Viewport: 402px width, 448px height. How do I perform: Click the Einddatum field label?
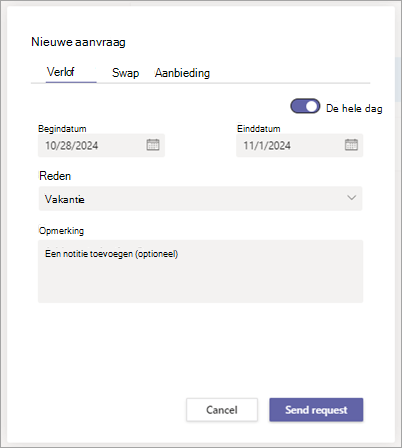coord(259,129)
